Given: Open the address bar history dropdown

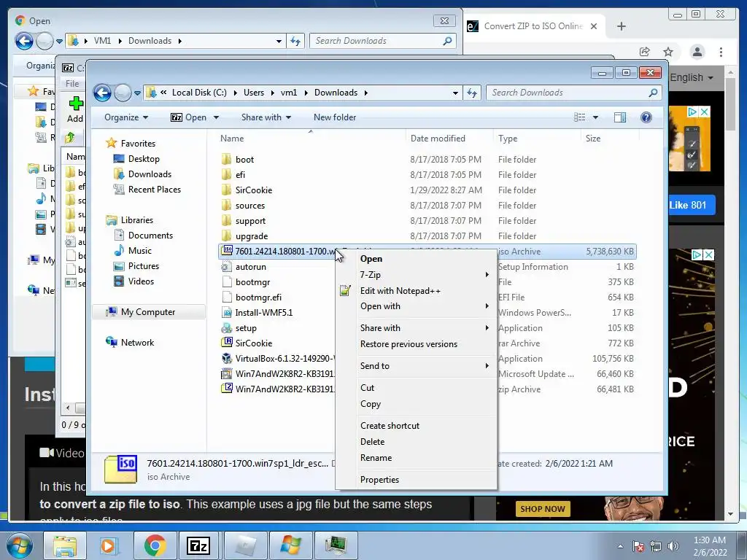Looking at the screenshot, I should (x=455, y=93).
